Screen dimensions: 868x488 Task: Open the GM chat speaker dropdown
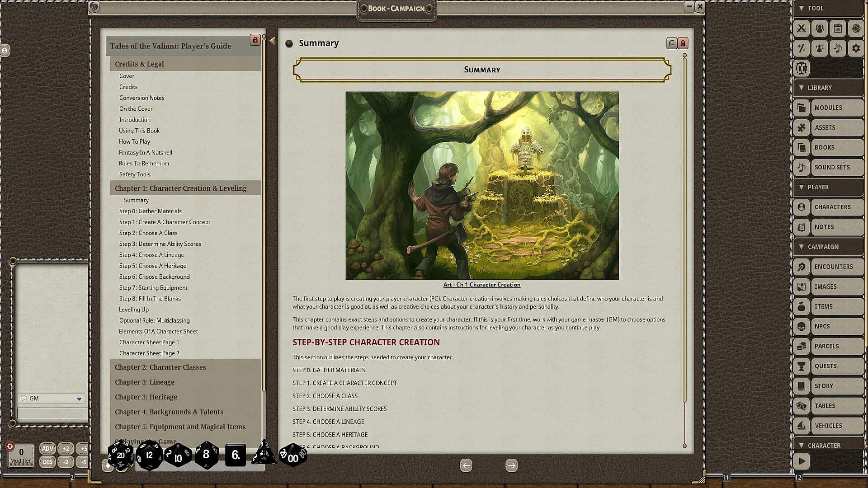point(79,399)
